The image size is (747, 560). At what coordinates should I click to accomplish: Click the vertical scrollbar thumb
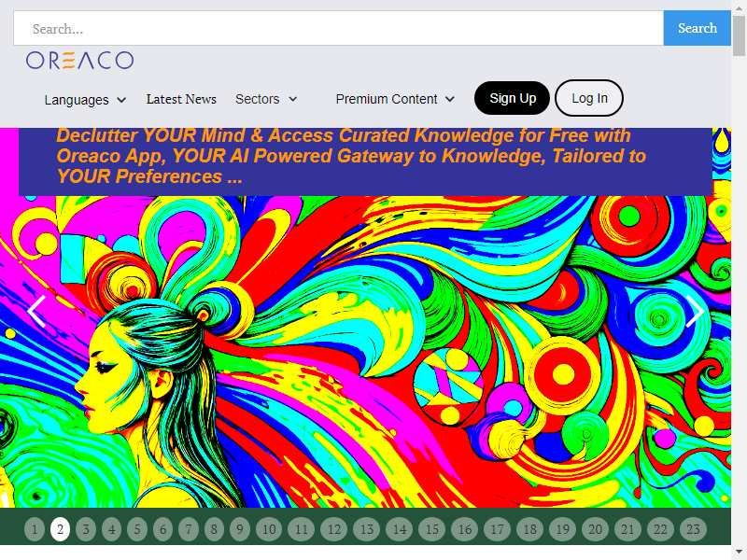(x=740, y=36)
